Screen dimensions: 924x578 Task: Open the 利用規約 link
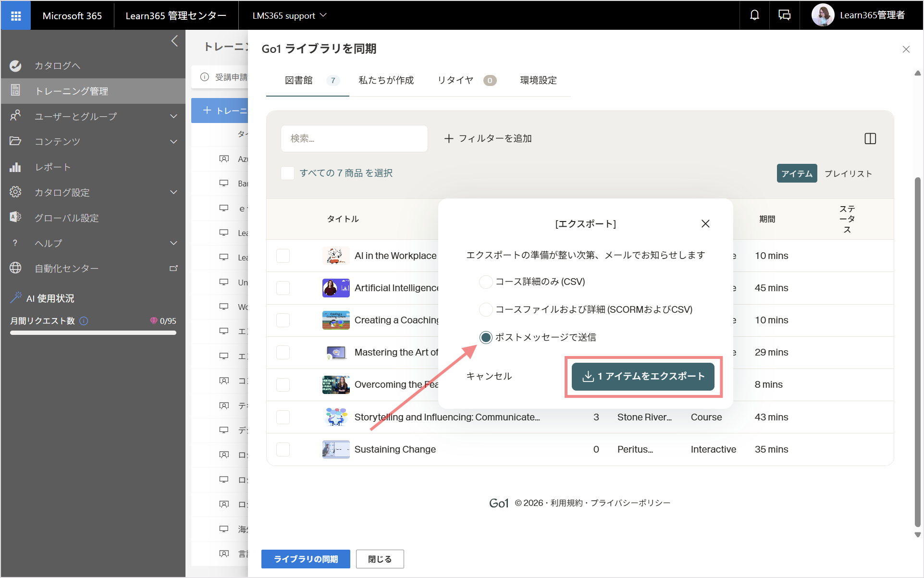567,503
